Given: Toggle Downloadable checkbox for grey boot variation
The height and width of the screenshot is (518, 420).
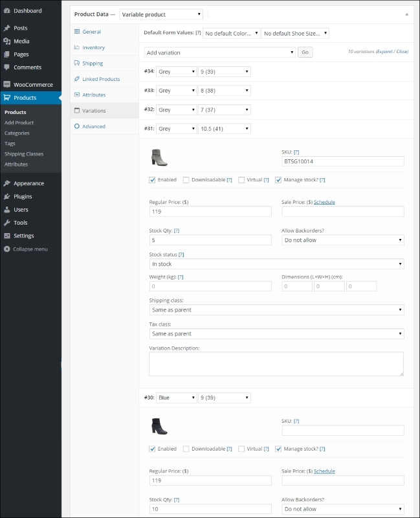Looking at the screenshot, I should (x=186, y=180).
